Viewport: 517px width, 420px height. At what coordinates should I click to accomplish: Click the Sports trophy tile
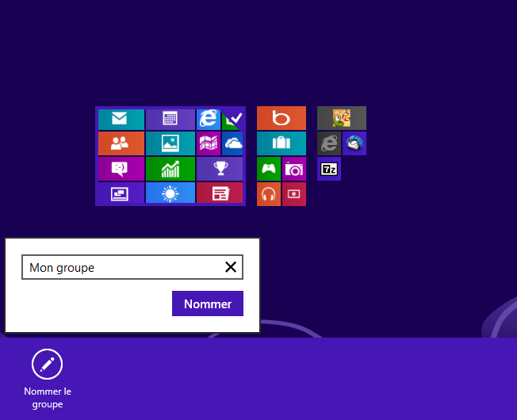pyautogui.click(x=220, y=169)
